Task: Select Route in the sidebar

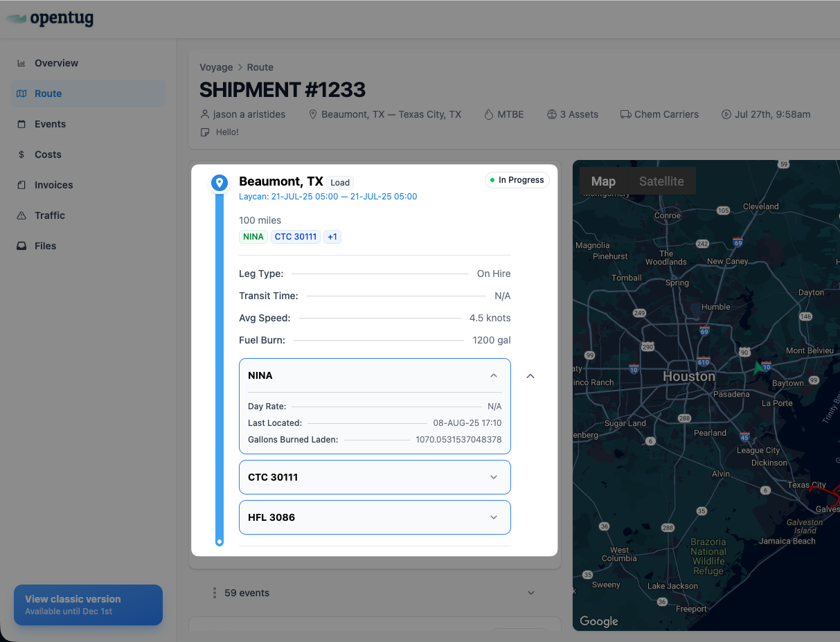Action: 88,93
